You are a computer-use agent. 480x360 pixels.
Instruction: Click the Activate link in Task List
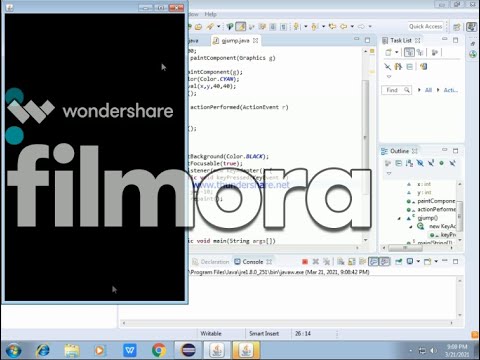point(451,90)
